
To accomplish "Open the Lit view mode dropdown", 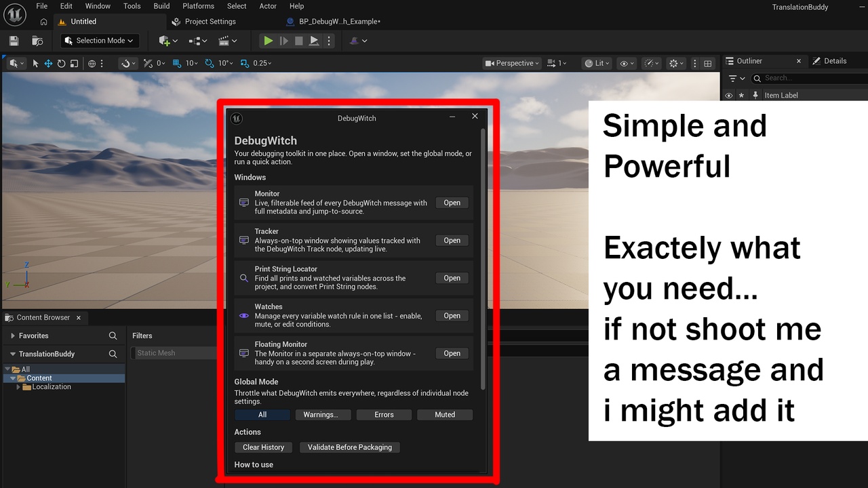I will click(597, 63).
